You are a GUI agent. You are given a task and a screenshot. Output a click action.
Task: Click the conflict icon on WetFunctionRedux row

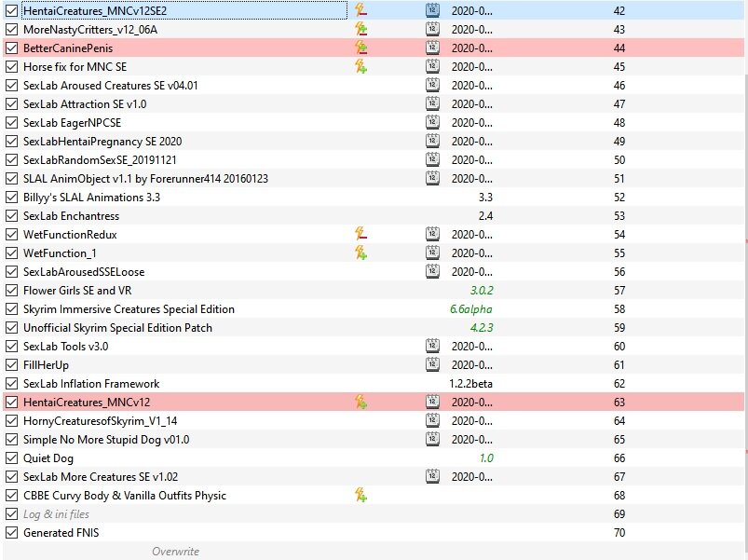tap(360, 234)
